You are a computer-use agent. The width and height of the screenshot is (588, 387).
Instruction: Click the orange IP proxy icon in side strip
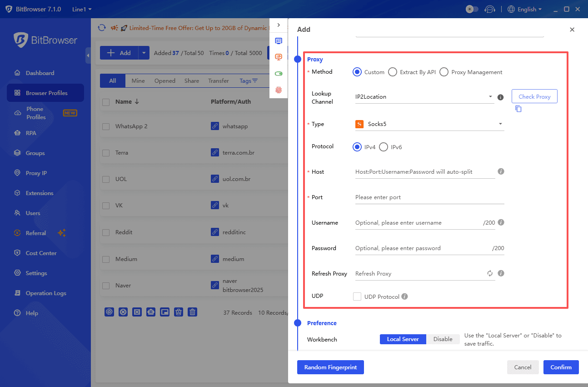(x=279, y=57)
